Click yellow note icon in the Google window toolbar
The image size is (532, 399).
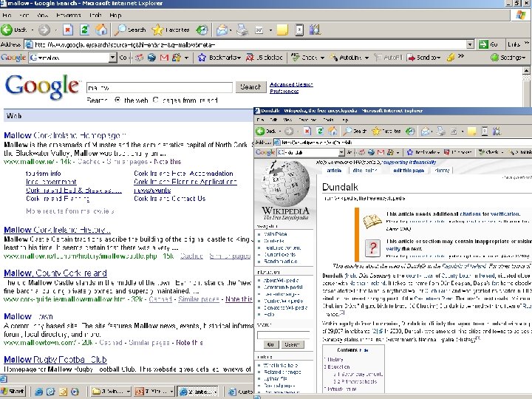282,30
